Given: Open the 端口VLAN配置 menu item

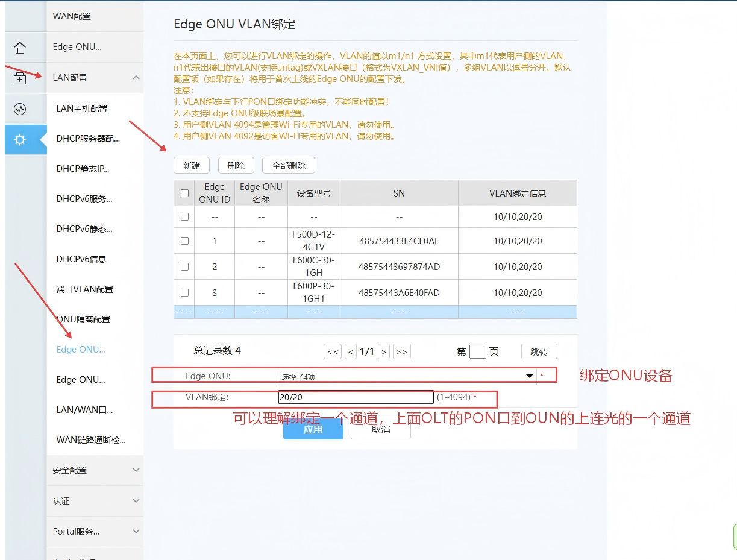Looking at the screenshot, I should (x=85, y=289).
